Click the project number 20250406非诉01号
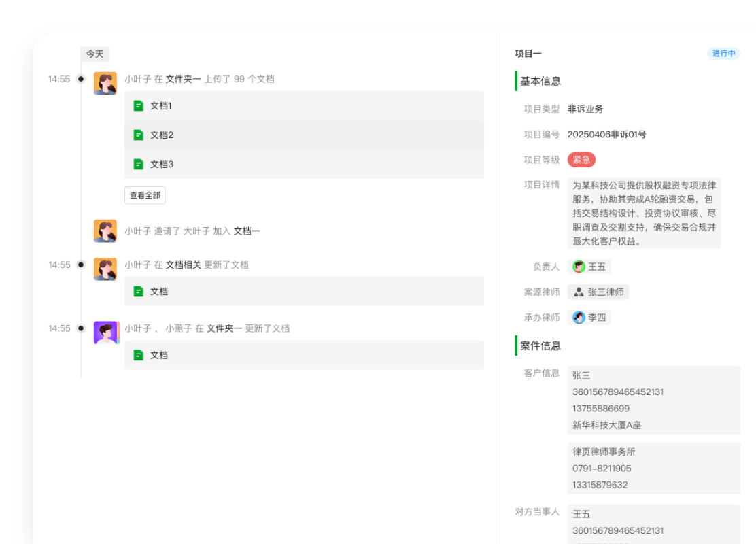The height and width of the screenshot is (544, 756). point(606,135)
